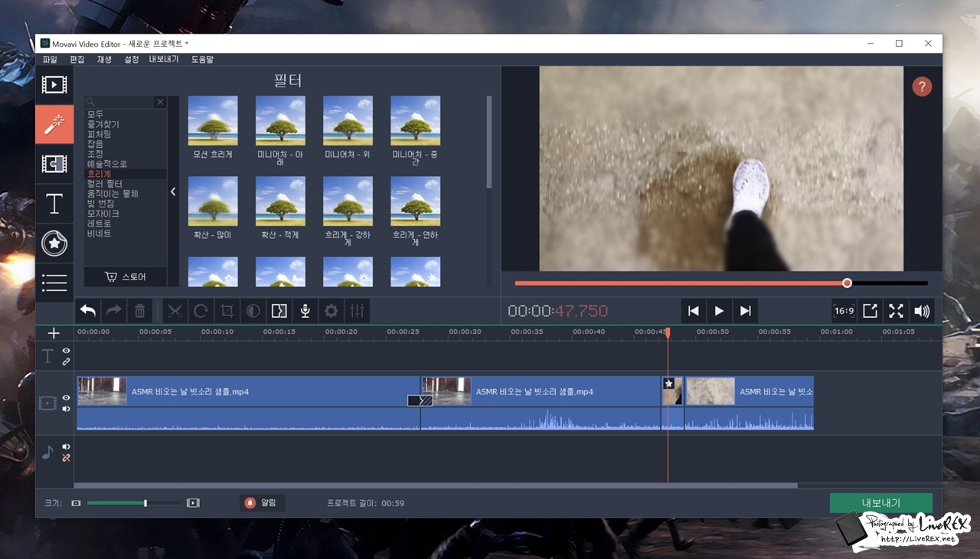Change the 16:9 aspect ratio
Image resolution: width=980 pixels, height=559 pixels.
coord(844,311)
